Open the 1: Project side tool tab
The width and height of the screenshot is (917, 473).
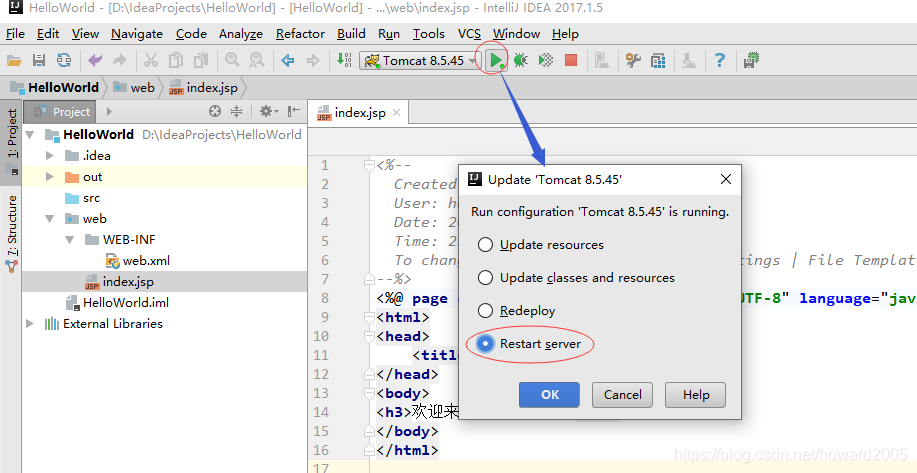[x=12, y=141]
